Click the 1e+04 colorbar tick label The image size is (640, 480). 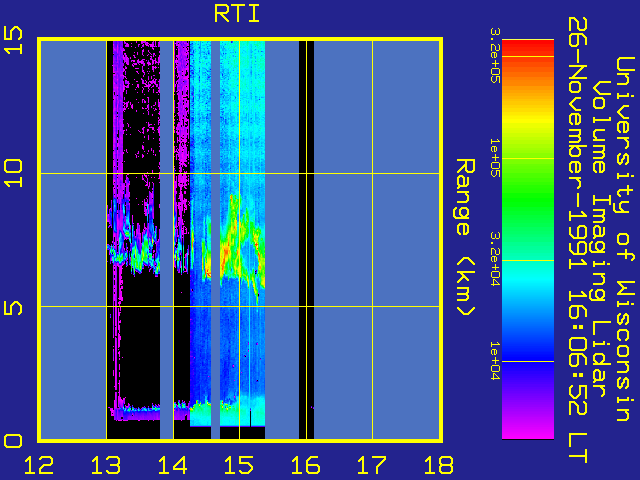point(495,361)
